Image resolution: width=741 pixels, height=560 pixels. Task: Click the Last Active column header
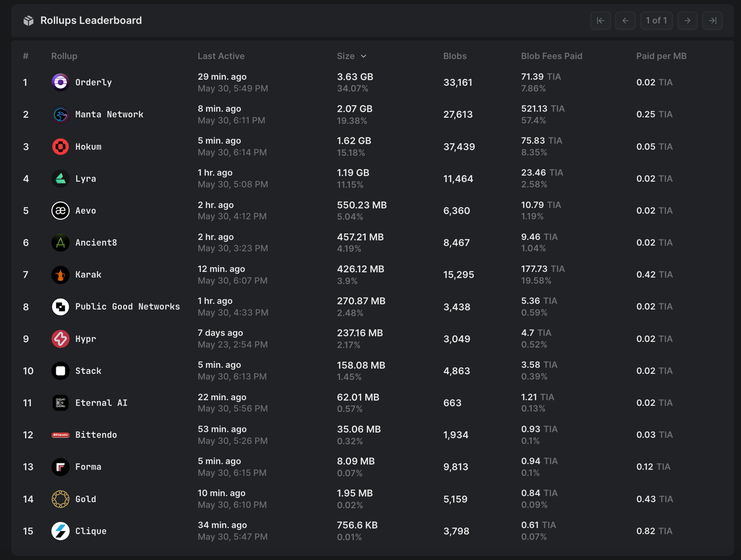coord(221,56)
